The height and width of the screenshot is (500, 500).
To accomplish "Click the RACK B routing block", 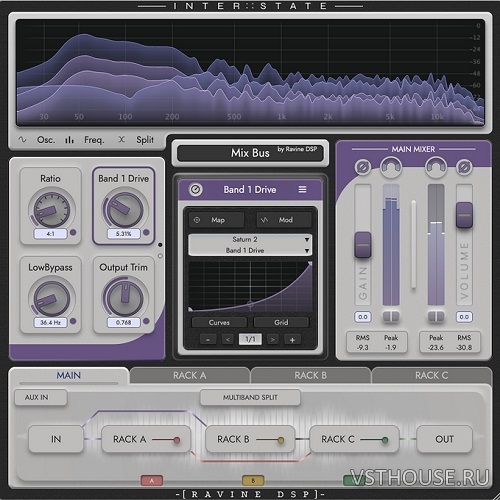I will pyautogui.click(x=250, y=439).
